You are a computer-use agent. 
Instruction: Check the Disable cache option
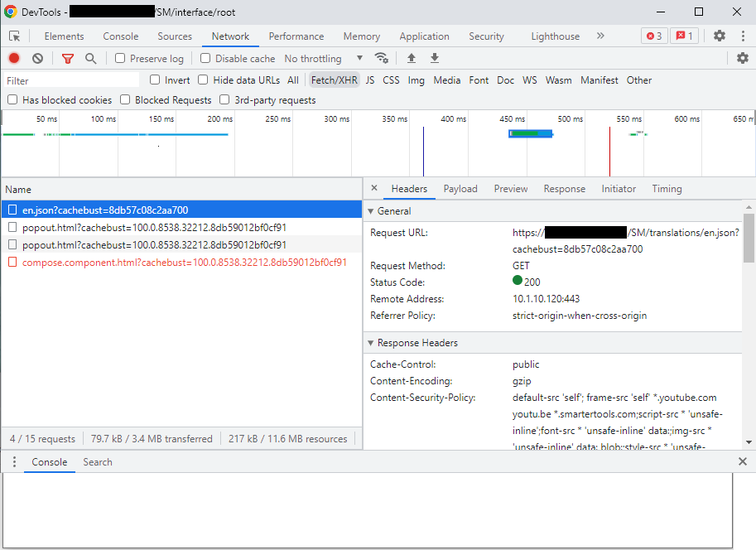[x=205, y=59]
